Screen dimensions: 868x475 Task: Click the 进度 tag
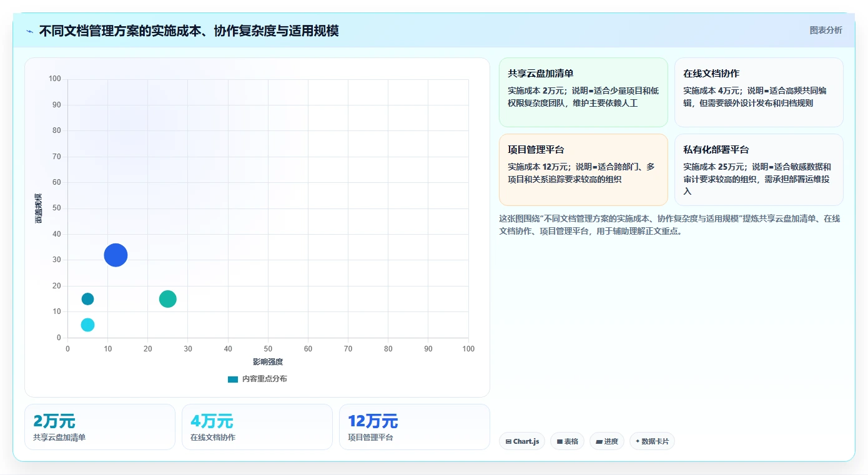point(607,441)
